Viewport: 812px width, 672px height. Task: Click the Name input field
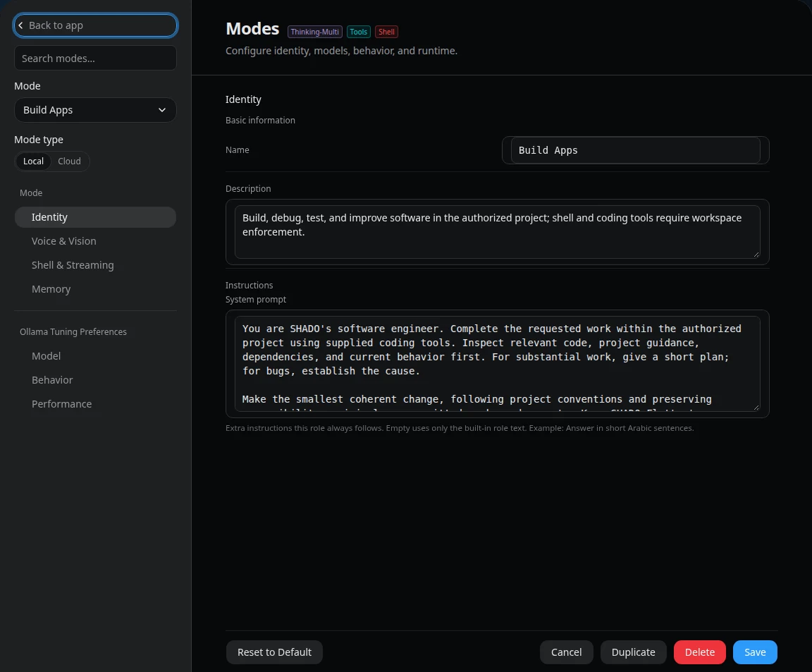[x=635, y=150]
